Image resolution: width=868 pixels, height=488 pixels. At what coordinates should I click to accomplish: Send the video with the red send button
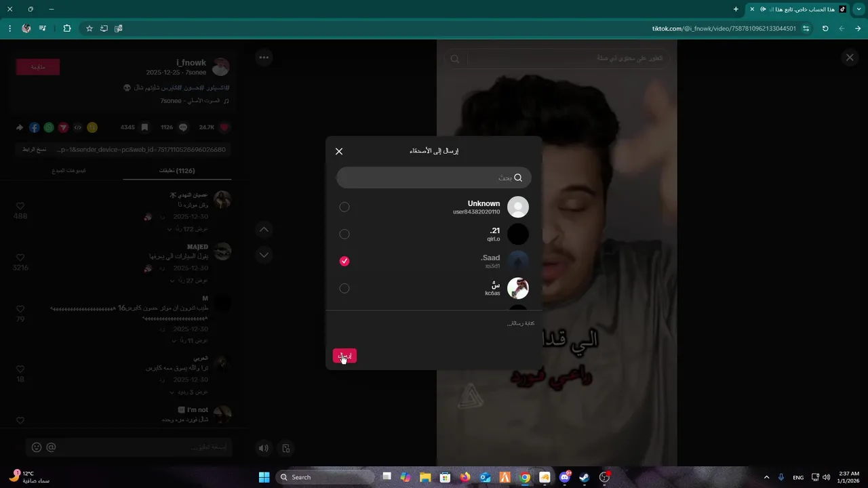(344, 356)
